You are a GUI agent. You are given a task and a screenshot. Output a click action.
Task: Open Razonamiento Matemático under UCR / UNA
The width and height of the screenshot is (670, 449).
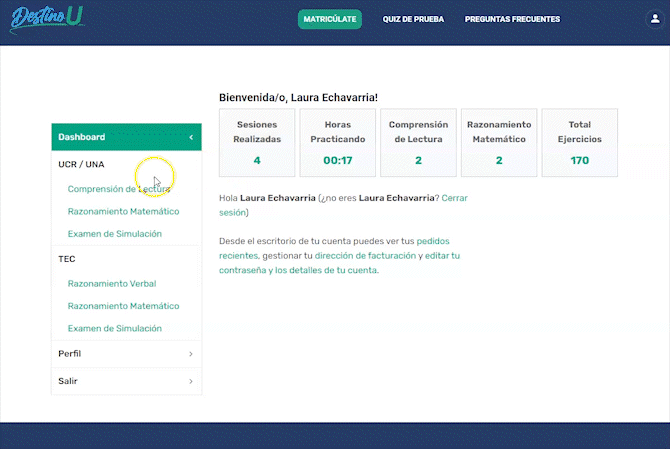[123, 211]
